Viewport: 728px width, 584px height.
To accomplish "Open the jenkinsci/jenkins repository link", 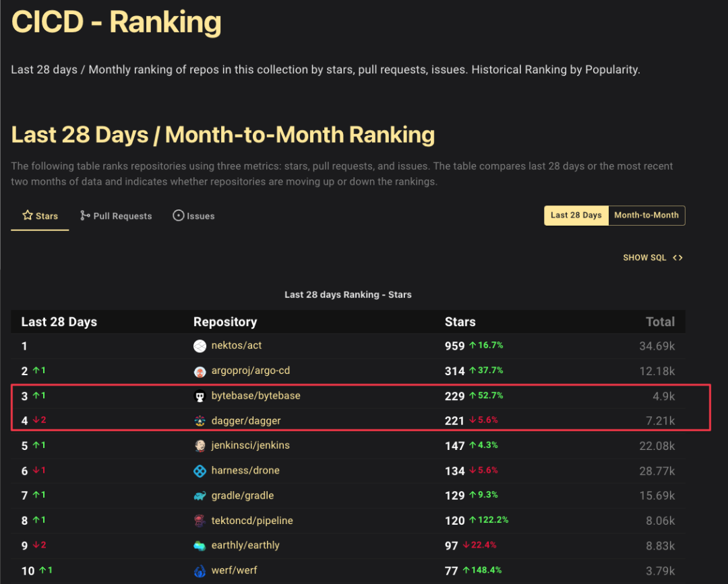I will (x=251, y=445).
